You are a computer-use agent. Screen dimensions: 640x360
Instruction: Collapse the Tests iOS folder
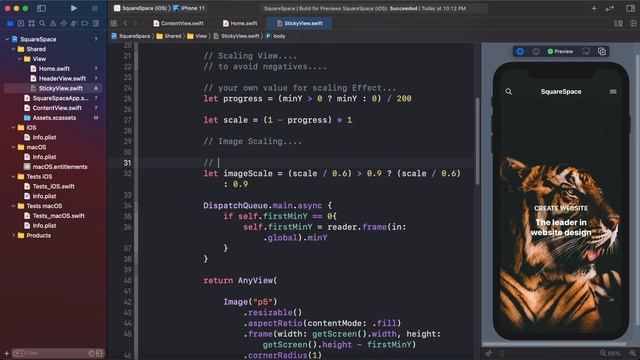13,176
